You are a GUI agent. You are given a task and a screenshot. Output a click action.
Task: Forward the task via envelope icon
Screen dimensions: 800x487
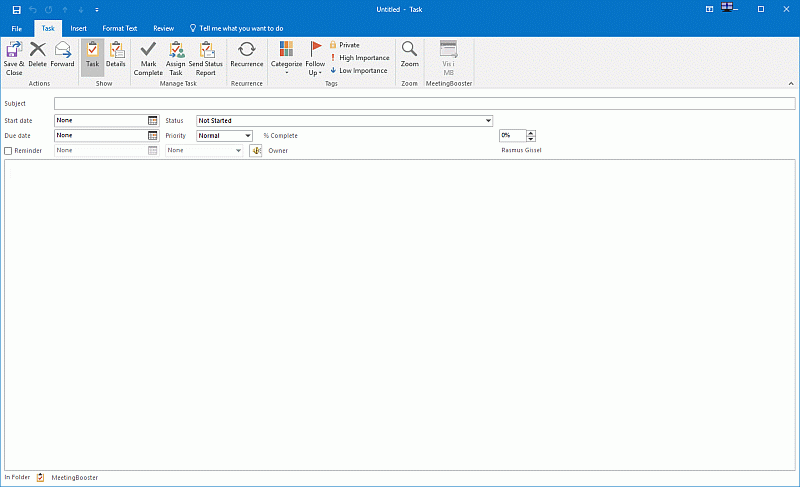[62, 55]
